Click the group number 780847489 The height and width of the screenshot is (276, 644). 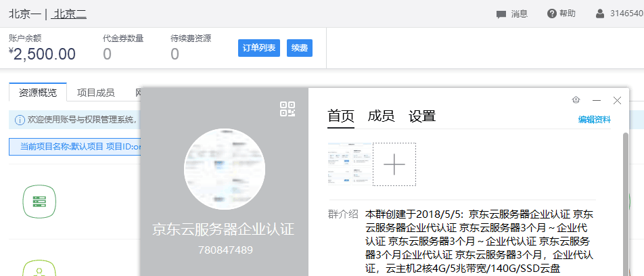tap(225, 250)
